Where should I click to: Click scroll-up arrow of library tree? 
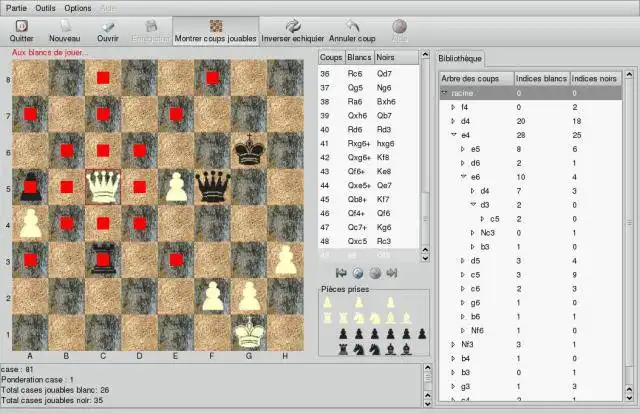629,74
